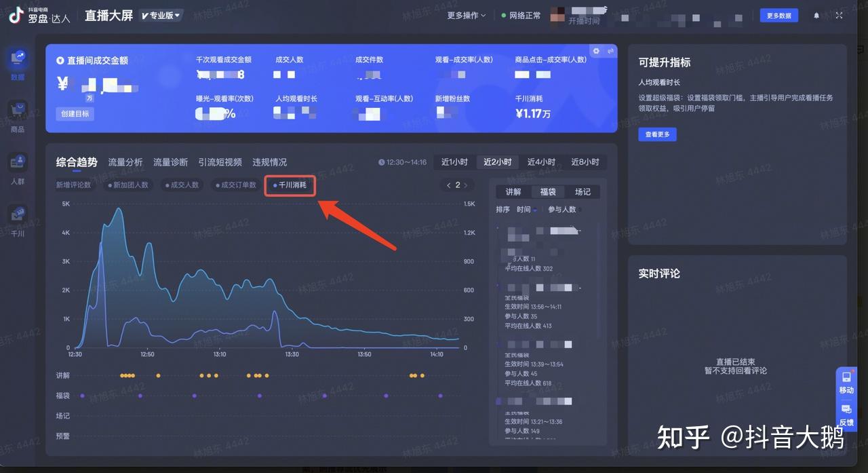This screenshot has width=868, height=473.
Task: Expand the 更多操作 dropdown menu
Action: (466, 16)
